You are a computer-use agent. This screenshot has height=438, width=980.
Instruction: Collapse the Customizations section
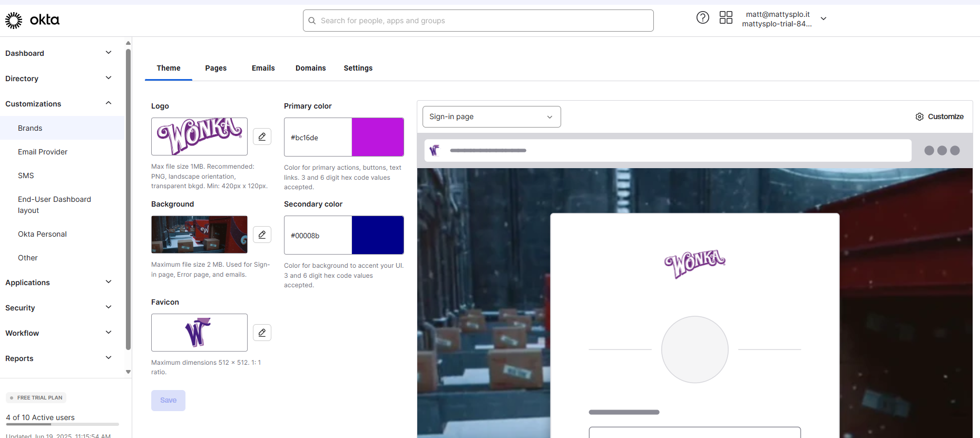(x=109, y=103)
